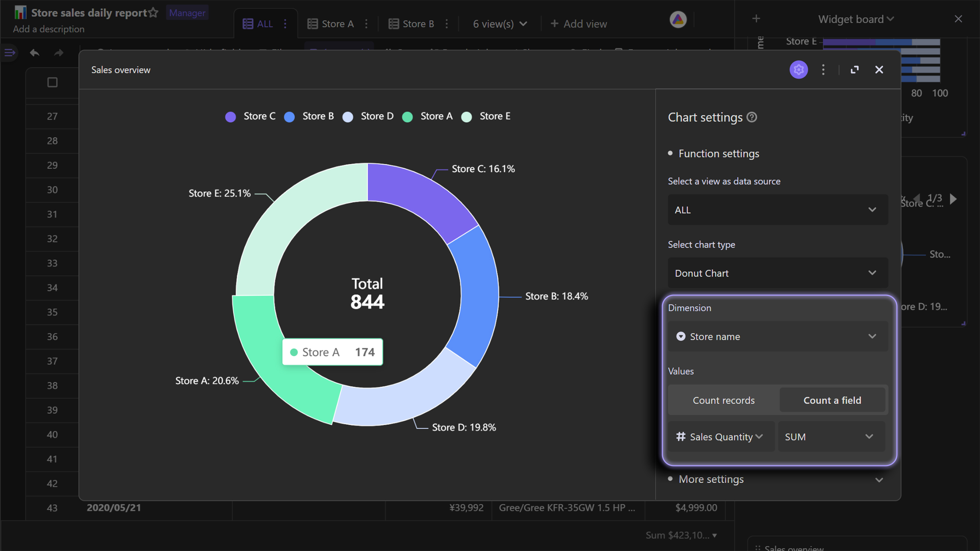Viewport: 980px width, 551px height.
Task: Toggle Store D legend item
Action: (368, 116)
